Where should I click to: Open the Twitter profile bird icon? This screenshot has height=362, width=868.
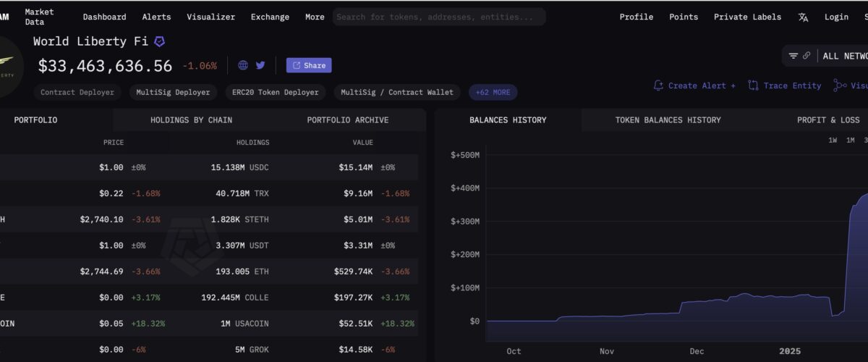[x=260, y=65]
